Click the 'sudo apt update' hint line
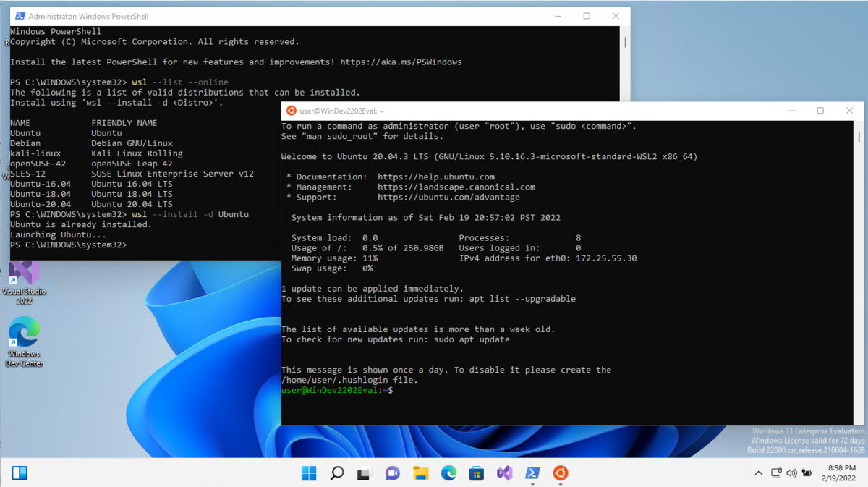 396,339
